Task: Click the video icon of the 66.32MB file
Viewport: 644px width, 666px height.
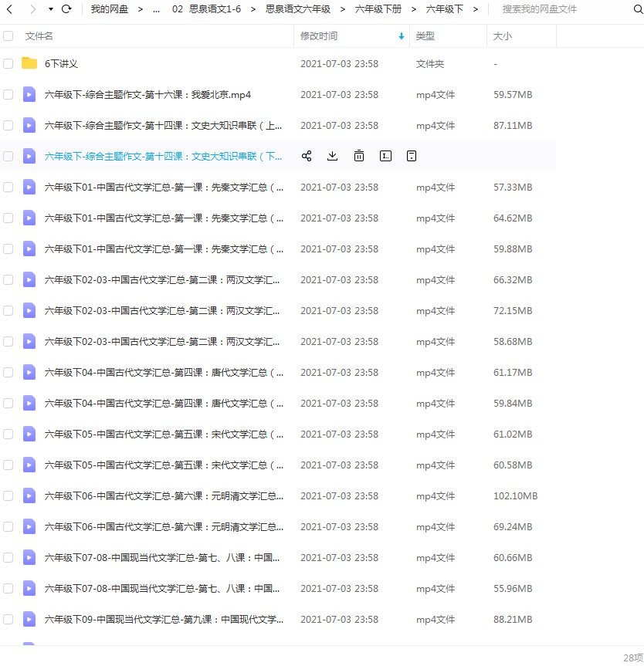Action: [29, 279]
